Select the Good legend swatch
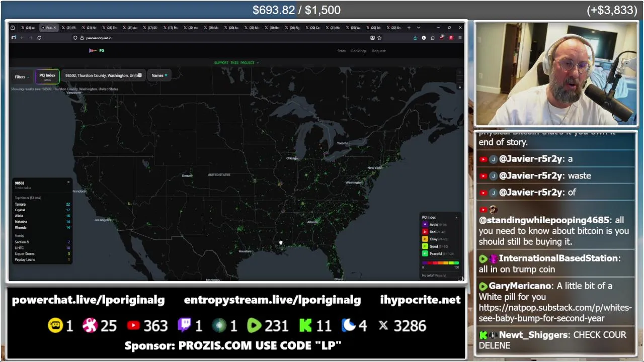The image size is (644, 362). pyautogui.click(x=425, y=246)
